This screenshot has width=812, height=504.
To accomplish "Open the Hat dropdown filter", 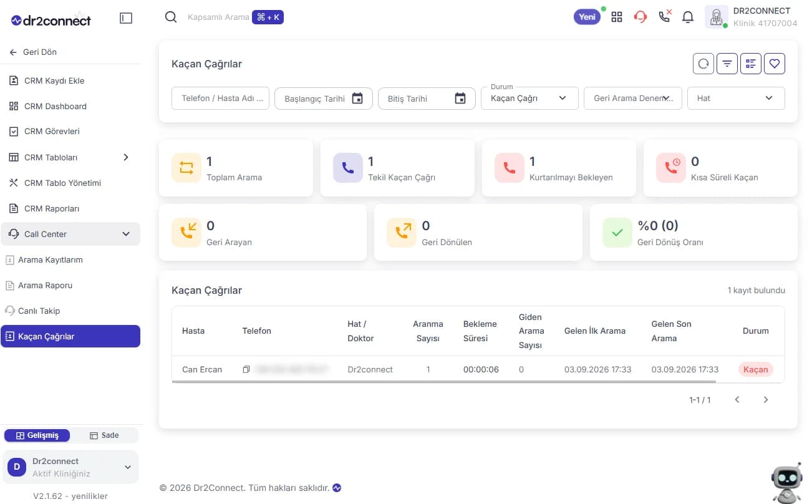I will point(736,99).
